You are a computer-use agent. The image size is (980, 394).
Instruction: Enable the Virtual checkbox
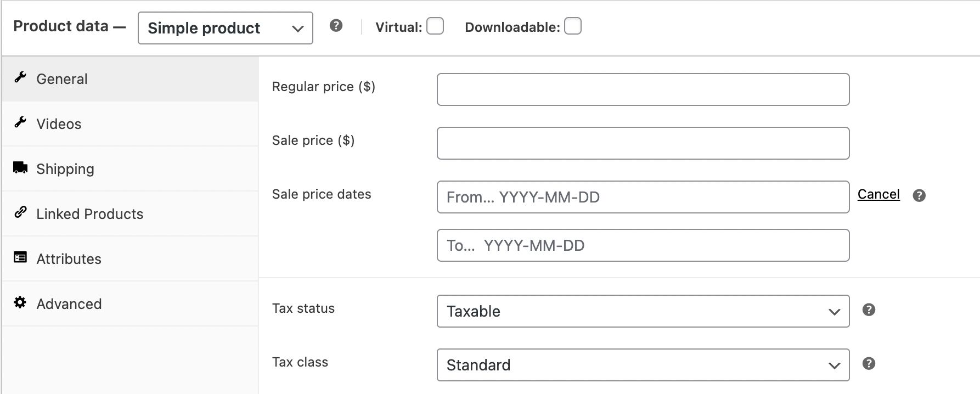coord(435,26)
